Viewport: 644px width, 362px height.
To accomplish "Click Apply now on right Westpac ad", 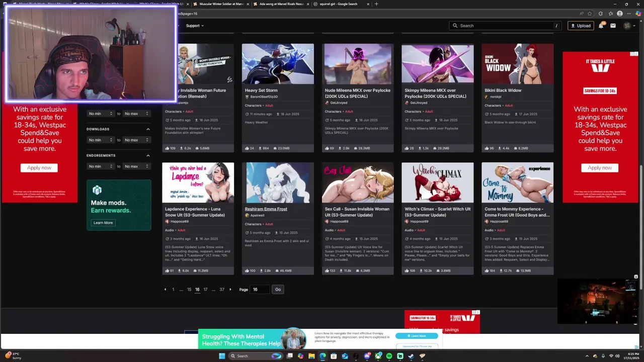I will tap(600, 168).
